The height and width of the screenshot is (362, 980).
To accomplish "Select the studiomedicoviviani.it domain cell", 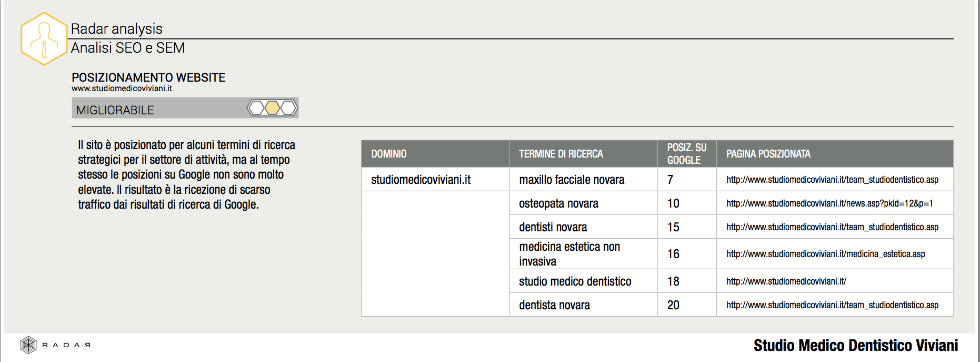I will click(x=421, y=180).
